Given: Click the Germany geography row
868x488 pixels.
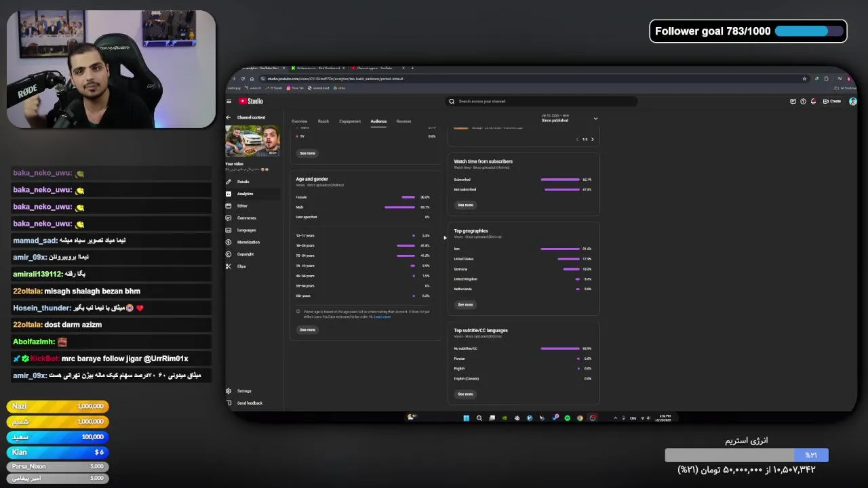Looking at the screenshot, I should click(523, 269).
